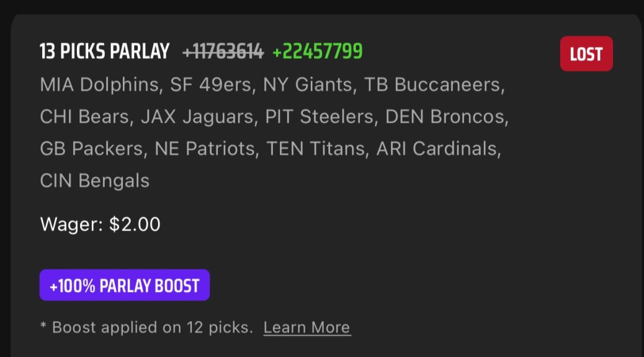Image resolution: width=644 pixels, height=357 pixels.
Task: Click the red LOST status badge
Action: click(x=586, y=54)
